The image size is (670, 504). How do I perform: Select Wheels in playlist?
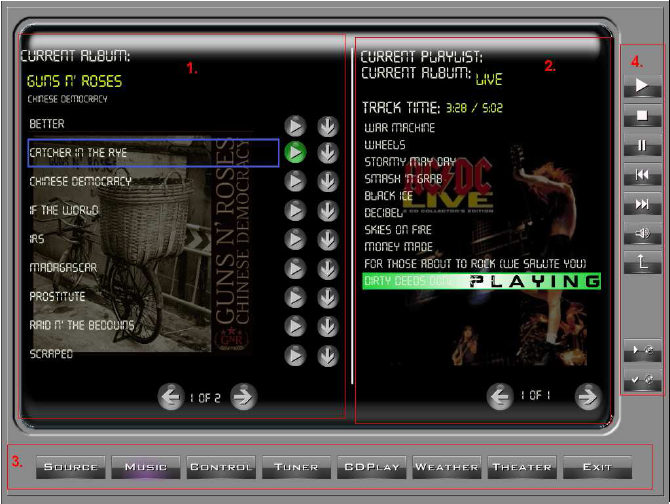click(x=385, y=145)
